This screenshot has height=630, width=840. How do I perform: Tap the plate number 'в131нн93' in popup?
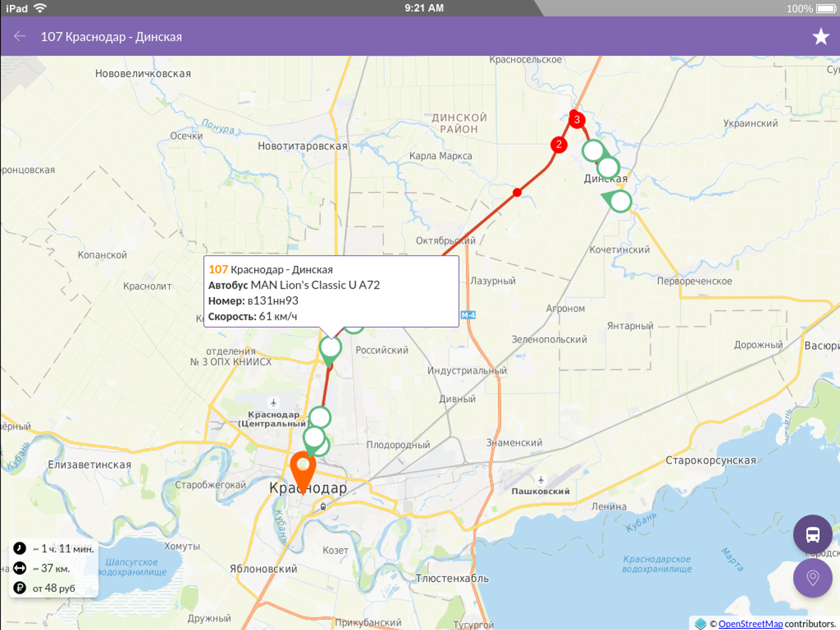(x=273, y=301)
